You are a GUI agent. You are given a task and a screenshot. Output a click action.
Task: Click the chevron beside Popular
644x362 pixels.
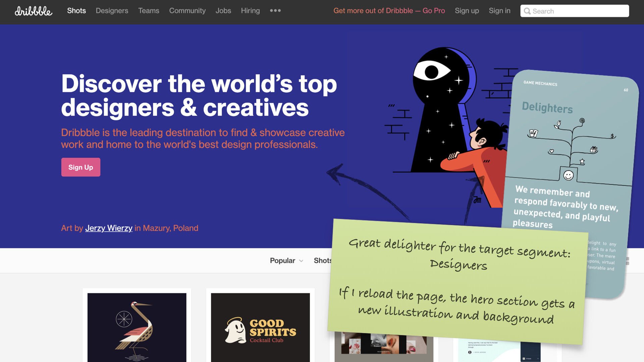click(301, 261)
